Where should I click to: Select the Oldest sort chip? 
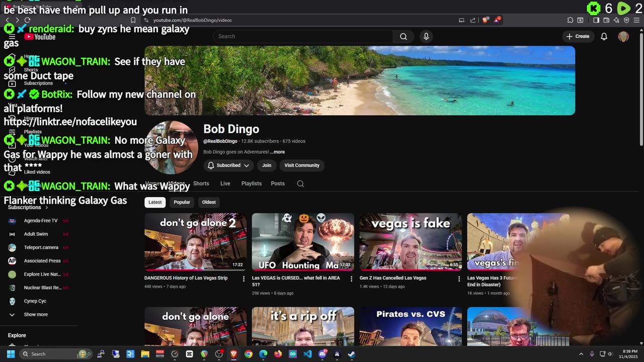[209, 202]
